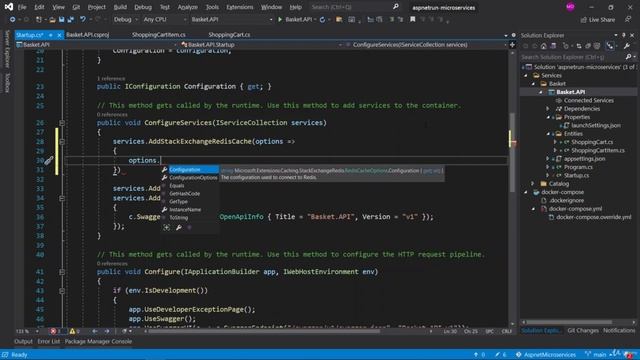Collapse the if block at line 43
640x360 pixels.
point(62,291)
